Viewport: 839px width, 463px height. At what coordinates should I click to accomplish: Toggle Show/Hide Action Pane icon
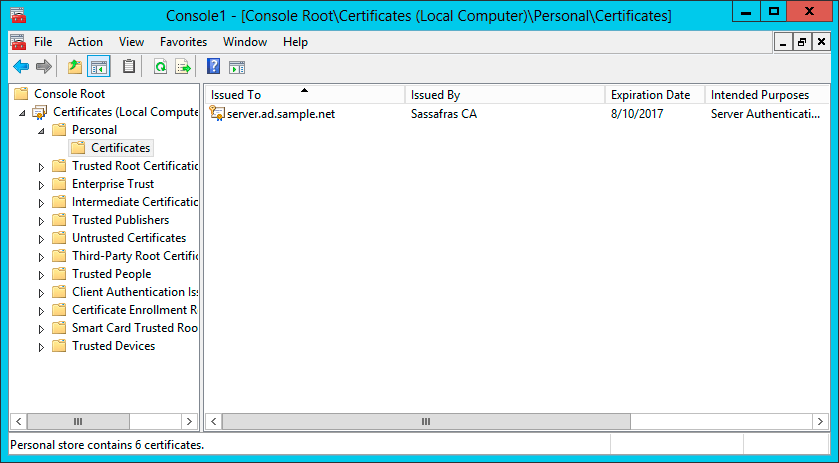(237, 67)
